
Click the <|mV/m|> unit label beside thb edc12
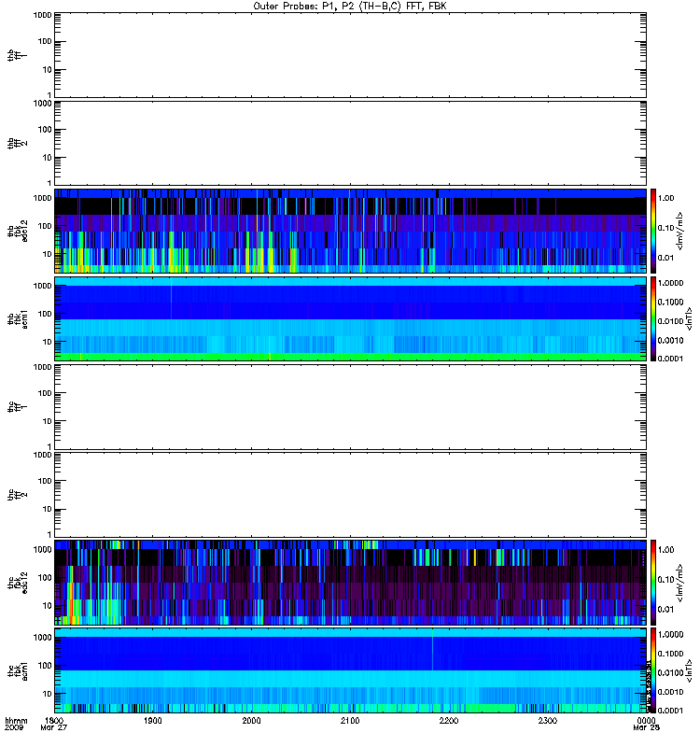[680, 231]
